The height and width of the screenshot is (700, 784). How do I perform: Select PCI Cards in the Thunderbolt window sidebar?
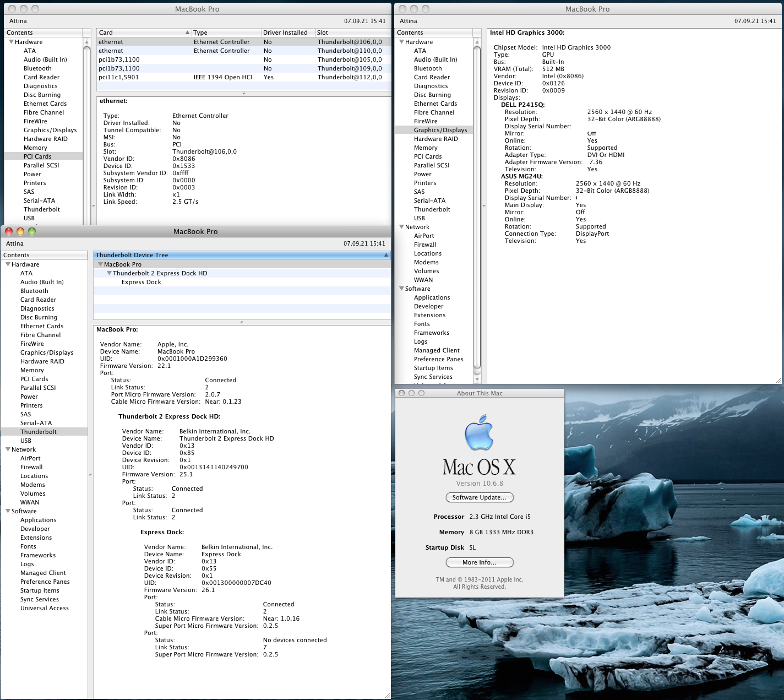pos(34,379)
